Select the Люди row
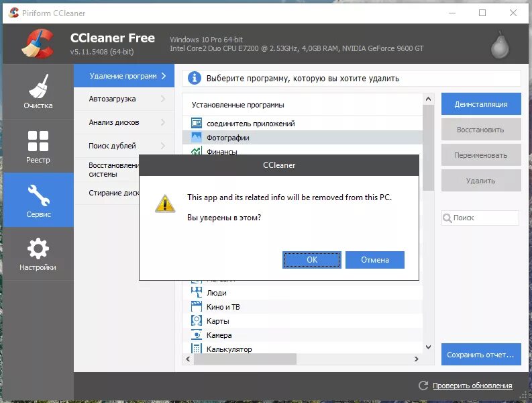Screen dimensions: 532x403 303,293
